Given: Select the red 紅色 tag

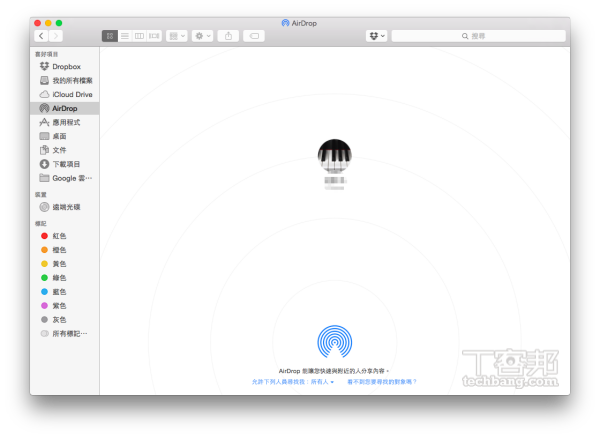Looking at the screenshot, I should 60,236.
